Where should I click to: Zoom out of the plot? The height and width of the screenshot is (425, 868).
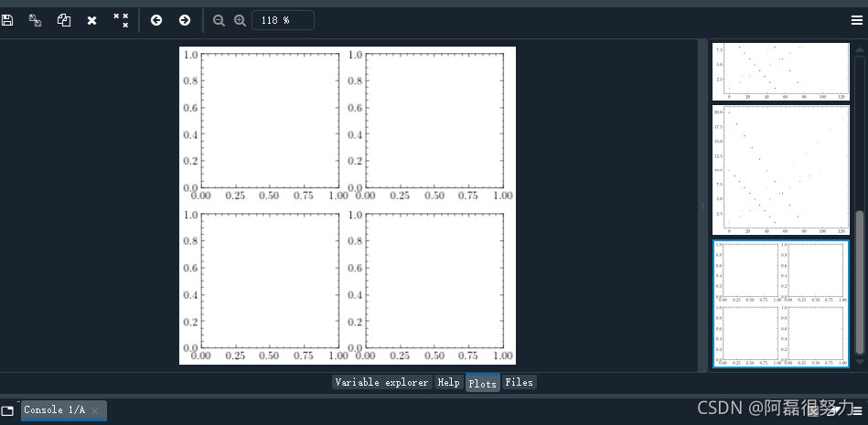[219, 20]
